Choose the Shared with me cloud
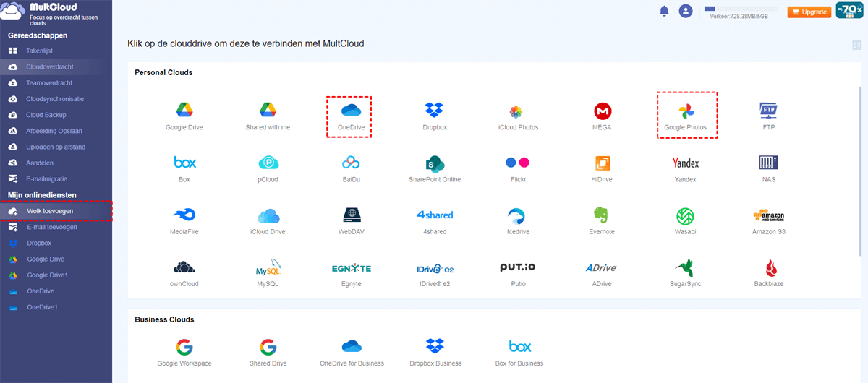Image resolution: width=868 pixels, height=383 pixels. coord(268,111)
